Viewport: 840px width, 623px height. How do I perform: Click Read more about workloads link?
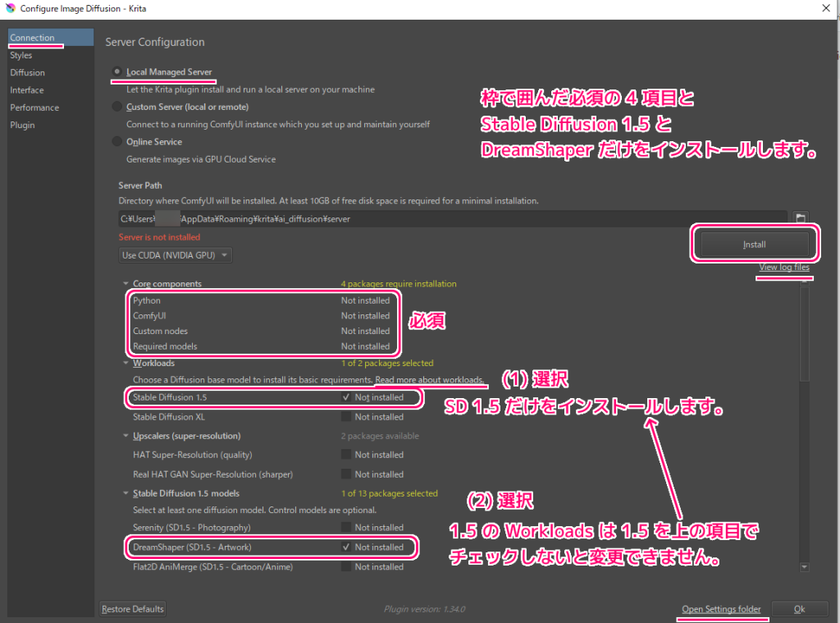click(429, 379)
